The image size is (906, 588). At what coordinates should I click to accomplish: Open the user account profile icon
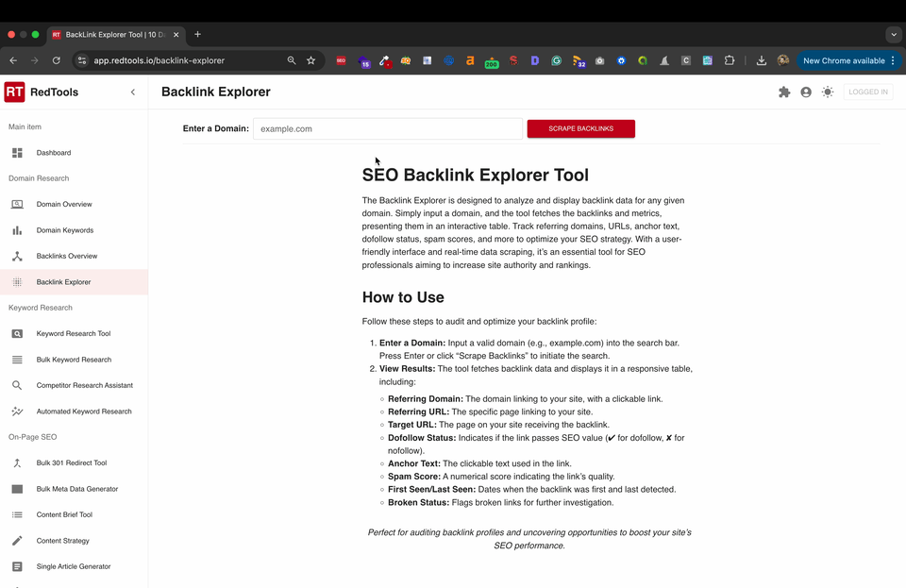(806, 92)
